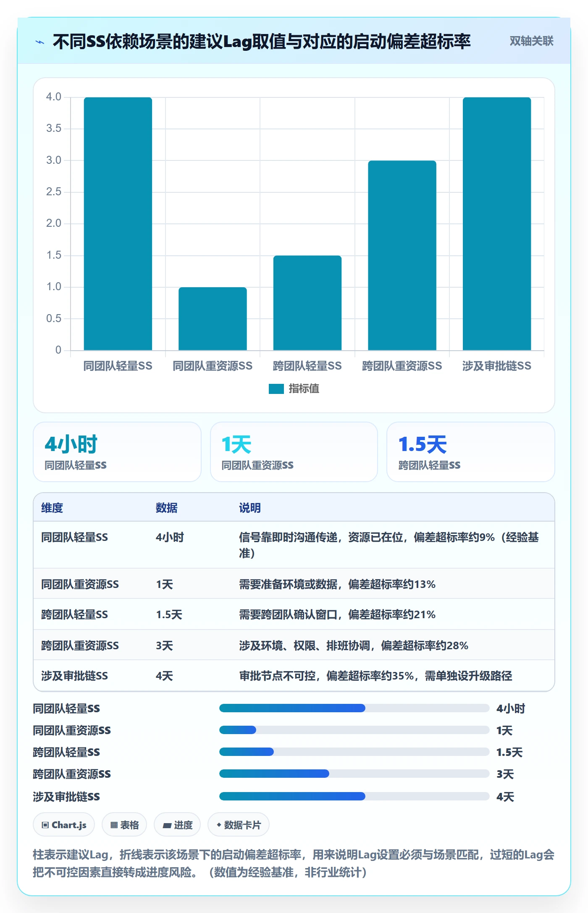
Task: Select the 跨团队重资源SS table row label
Action: (80, 645)
